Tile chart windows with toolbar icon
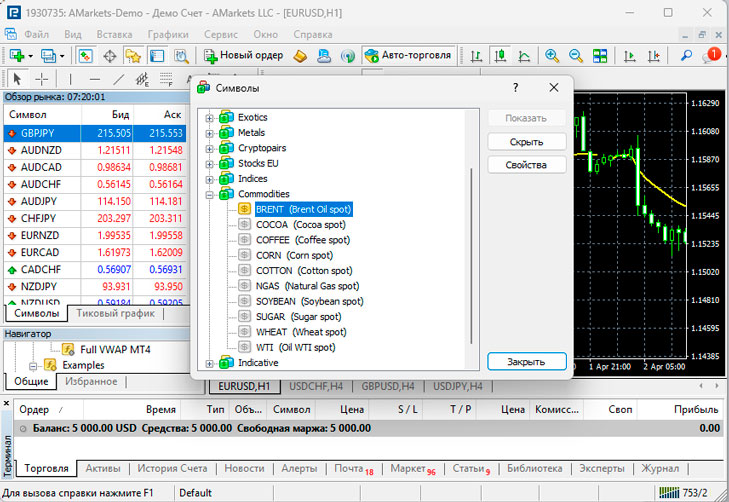This screenshot has width=729, height=502. [600, 56]
